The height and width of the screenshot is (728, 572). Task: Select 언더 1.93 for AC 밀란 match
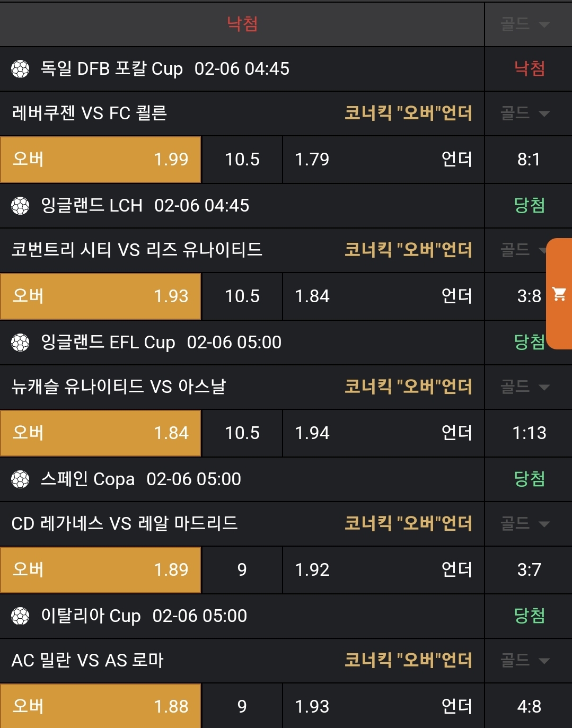coord(383,706)
